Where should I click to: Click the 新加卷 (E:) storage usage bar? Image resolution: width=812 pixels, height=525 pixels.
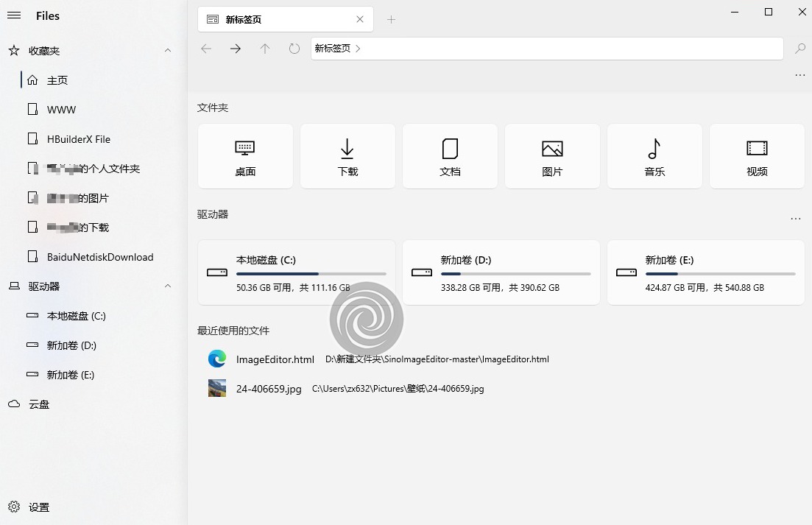[x=720, y=274]
